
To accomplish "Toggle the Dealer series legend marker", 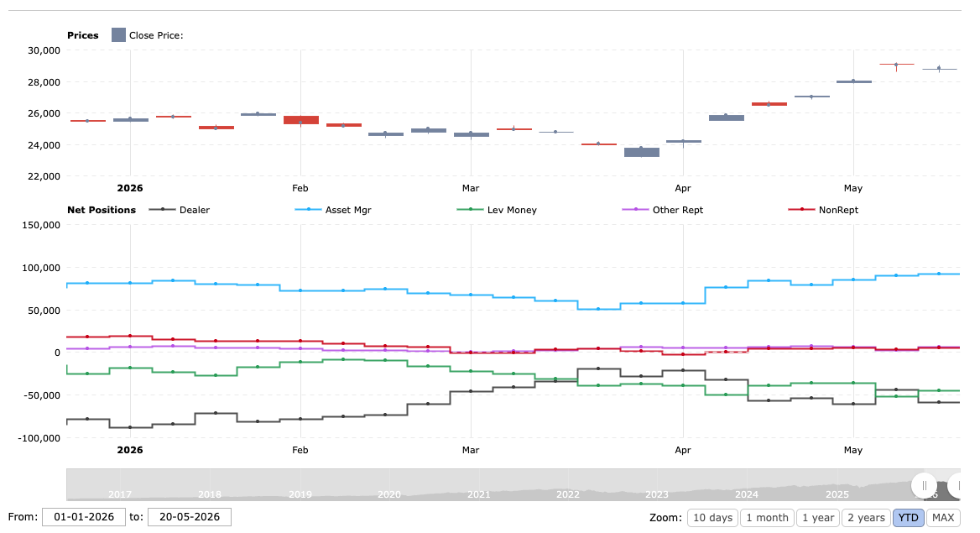I will click(x=163, y=210).
